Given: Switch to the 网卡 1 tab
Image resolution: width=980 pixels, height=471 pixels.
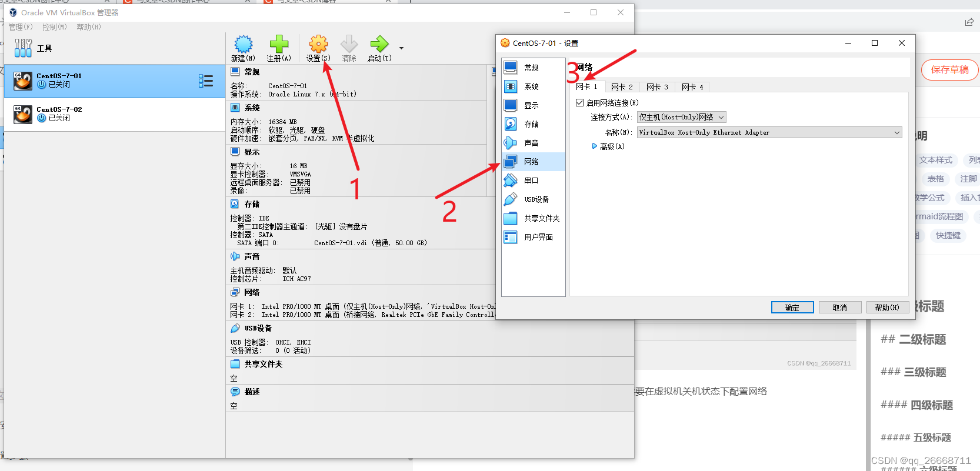Looking at the screenshot, I should pos(586,86).
